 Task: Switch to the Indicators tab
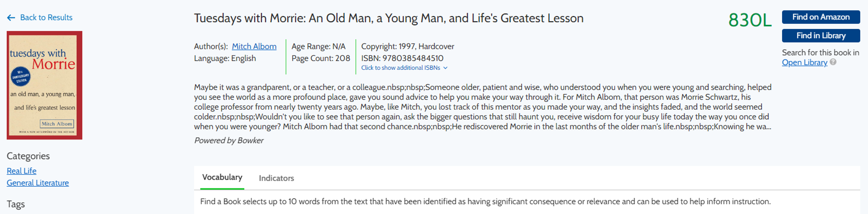tap(276, 178)
